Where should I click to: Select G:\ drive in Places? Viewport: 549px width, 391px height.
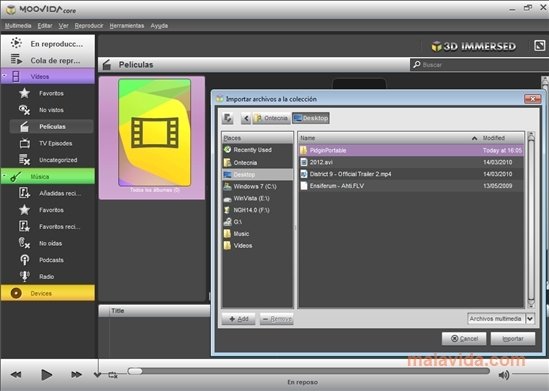click(257, 222)
